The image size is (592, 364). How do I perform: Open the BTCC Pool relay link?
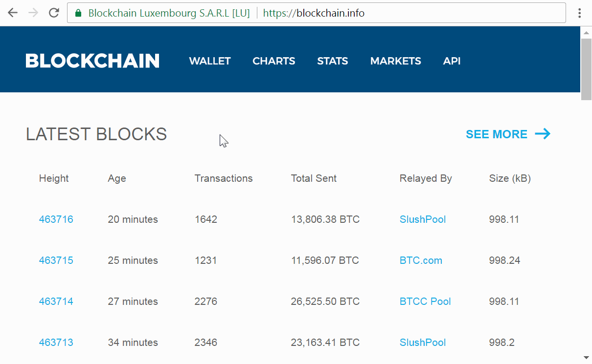point(425,301)
